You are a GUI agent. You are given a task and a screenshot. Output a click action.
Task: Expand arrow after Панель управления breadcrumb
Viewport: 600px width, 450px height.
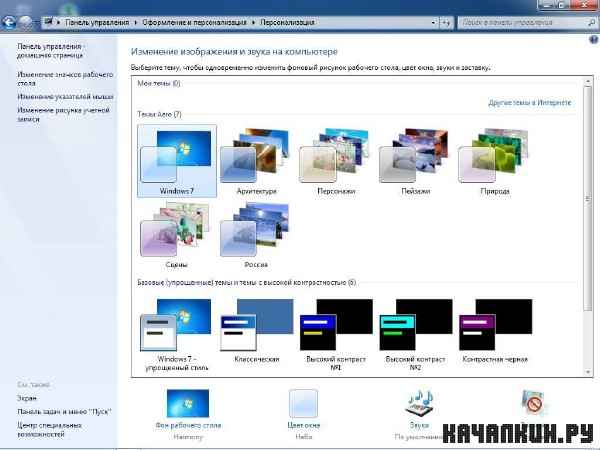tap(135, 23)
